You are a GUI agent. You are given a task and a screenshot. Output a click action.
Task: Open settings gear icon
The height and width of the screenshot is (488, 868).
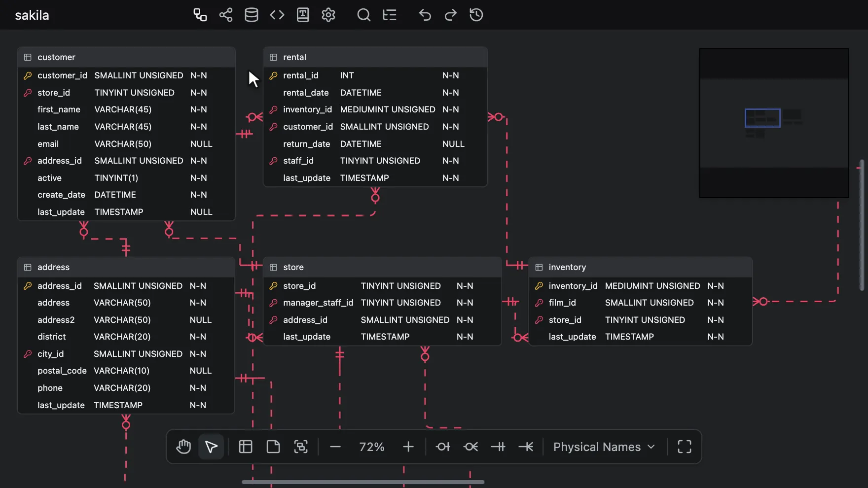coord(328,15)
